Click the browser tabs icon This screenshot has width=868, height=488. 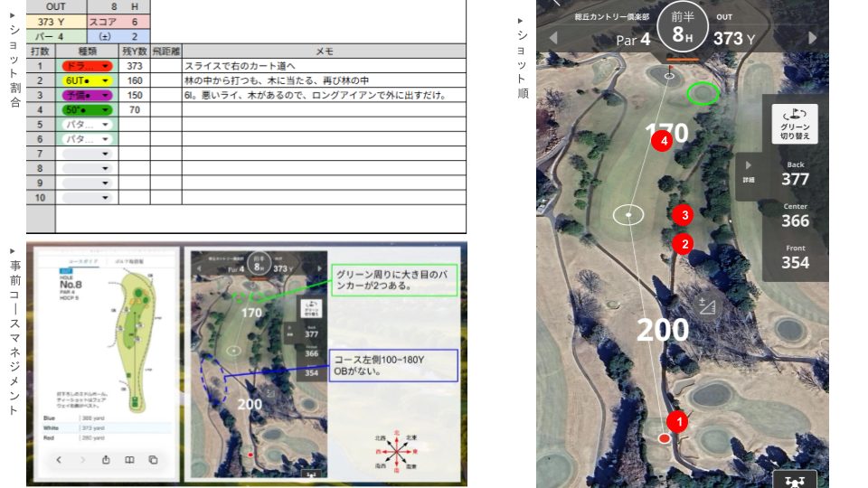[x=153, y=460]
